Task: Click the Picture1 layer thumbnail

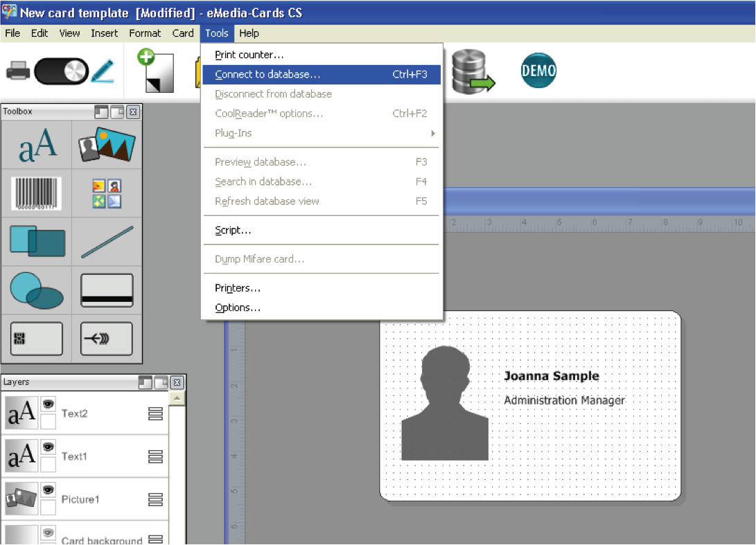Action: [x=21, y=499]
